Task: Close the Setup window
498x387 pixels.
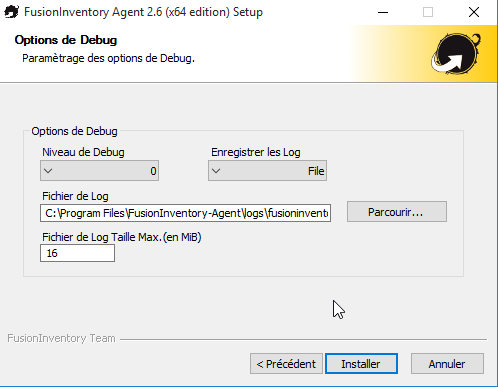Action: (474, 12)
